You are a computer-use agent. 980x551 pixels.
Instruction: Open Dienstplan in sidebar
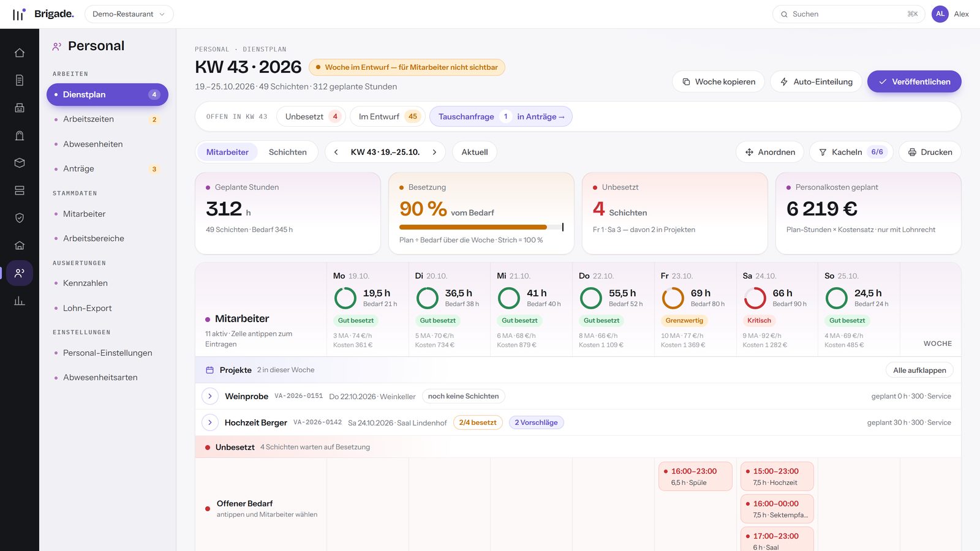(x=107, y=94)
